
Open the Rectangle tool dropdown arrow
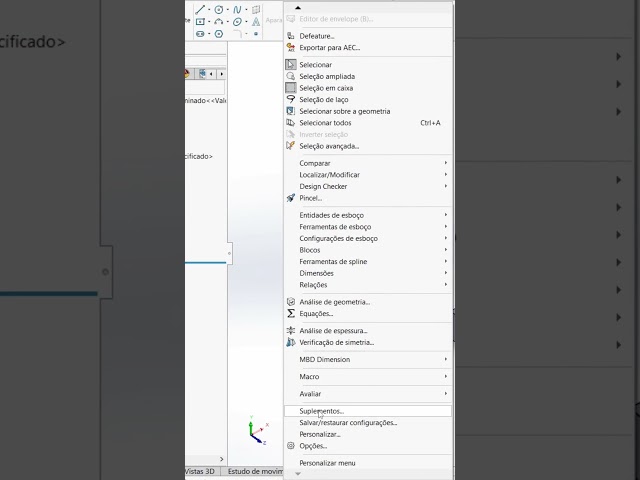click(209, 22)
